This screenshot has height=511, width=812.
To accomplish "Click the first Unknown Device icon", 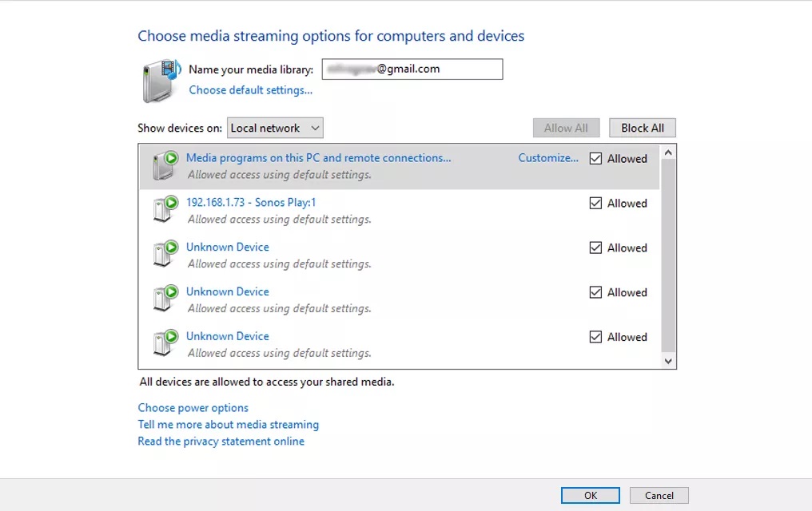I will tap(165, 255).
